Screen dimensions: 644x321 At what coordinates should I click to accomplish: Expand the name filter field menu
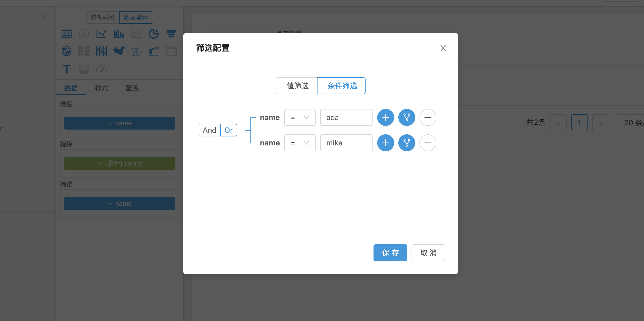[119, 204]
